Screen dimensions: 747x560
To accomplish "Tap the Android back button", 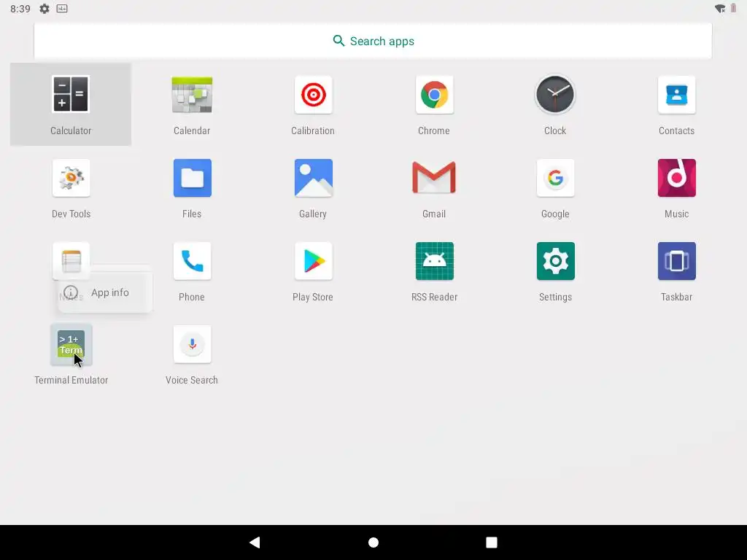I will point(255,542).
